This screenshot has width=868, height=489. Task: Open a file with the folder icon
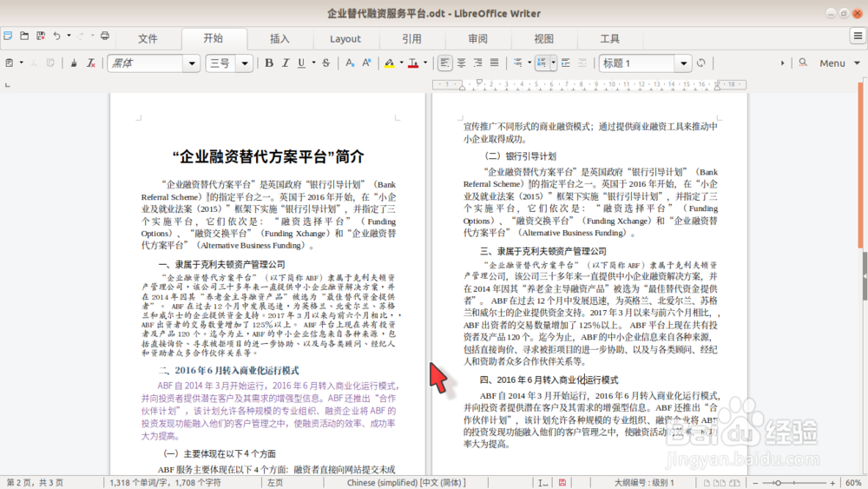(24, 36)
